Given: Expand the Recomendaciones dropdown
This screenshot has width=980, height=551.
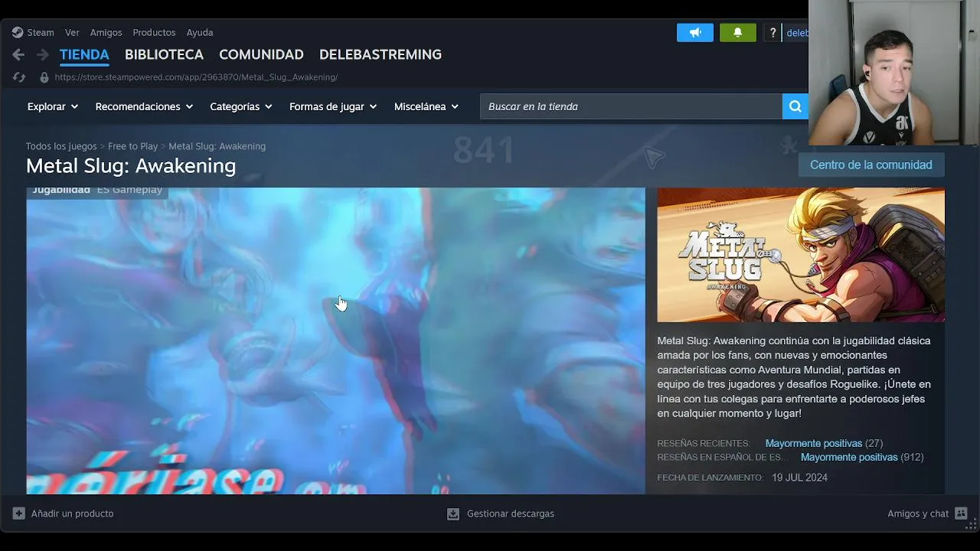Looking at the screenshot, I should tap(144, 106).
